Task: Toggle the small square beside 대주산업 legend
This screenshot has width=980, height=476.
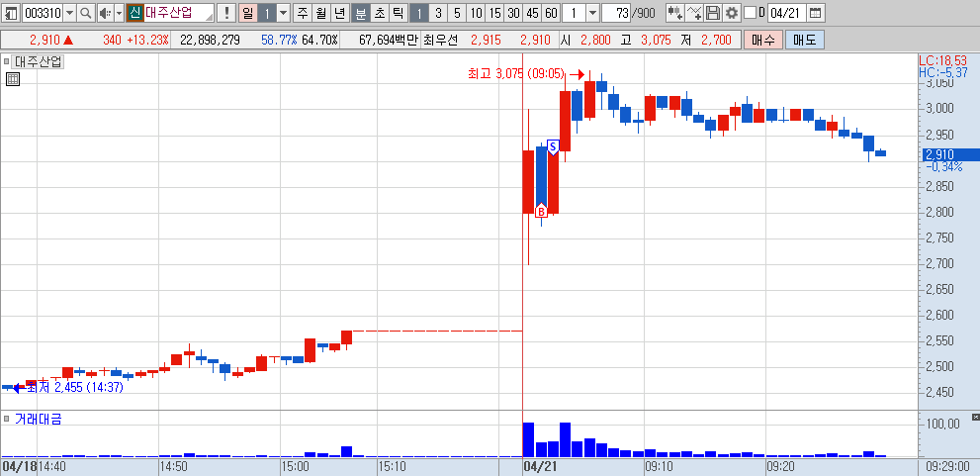Action: [7, 62]
